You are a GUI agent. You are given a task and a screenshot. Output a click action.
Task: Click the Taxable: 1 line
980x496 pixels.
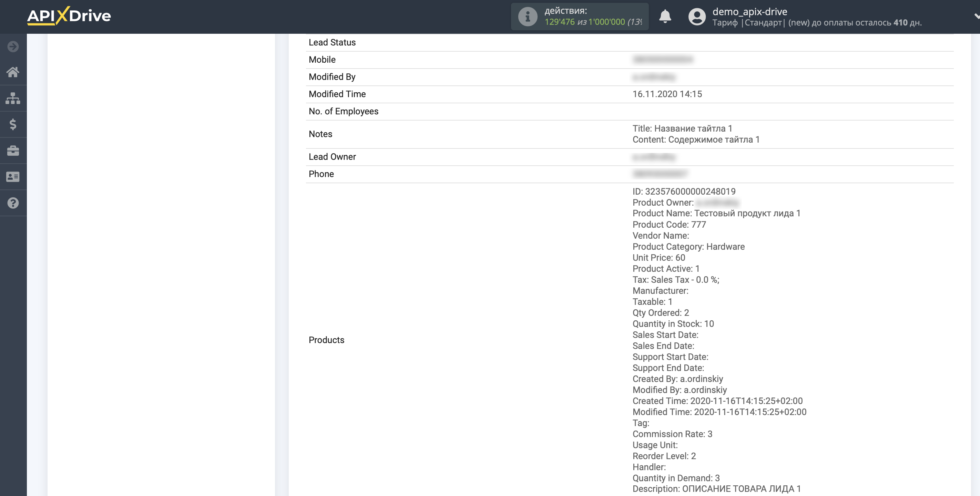(x=652, y=302)
